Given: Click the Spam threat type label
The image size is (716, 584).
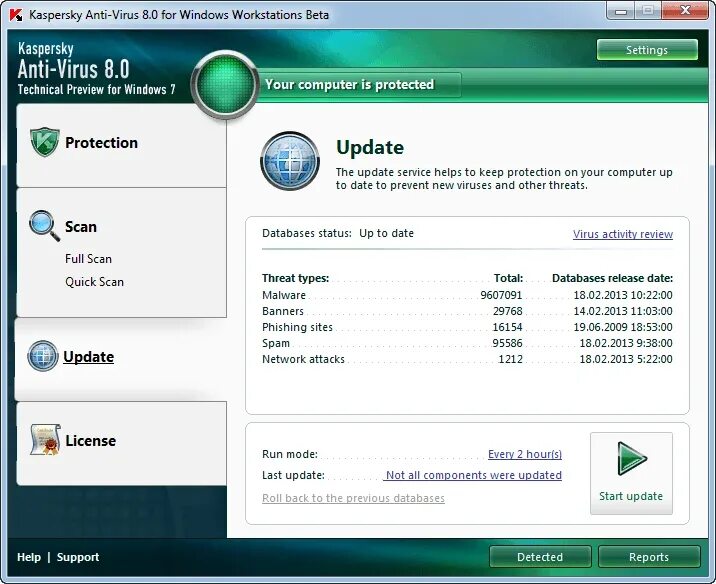Looking at the screenshot, I should point(276,343).
